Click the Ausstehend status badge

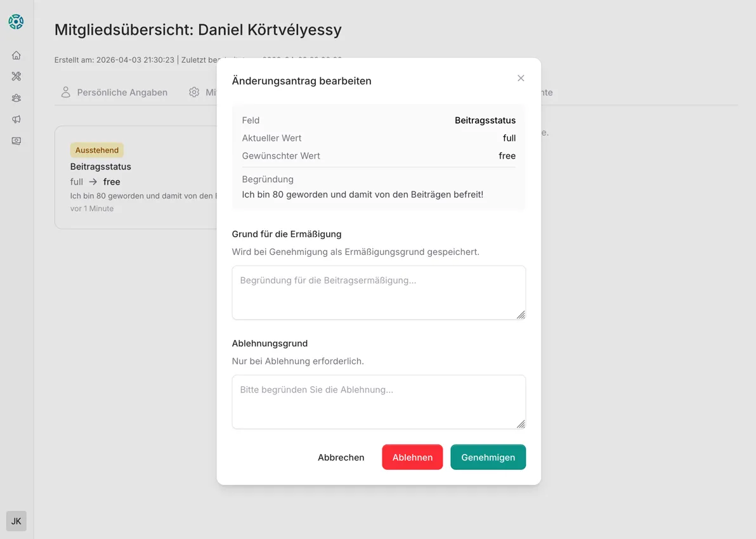pos(96,150)
